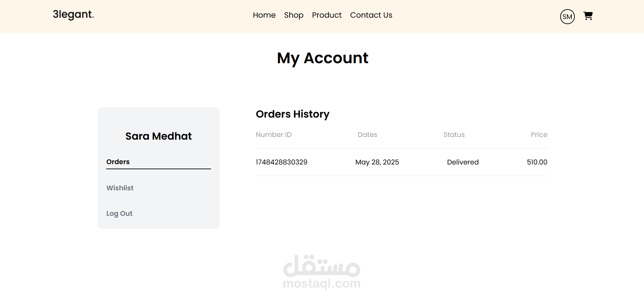The image size is (644, 296).
Task: Click the May 28, 2025 order date
Action: coord(377,162)
